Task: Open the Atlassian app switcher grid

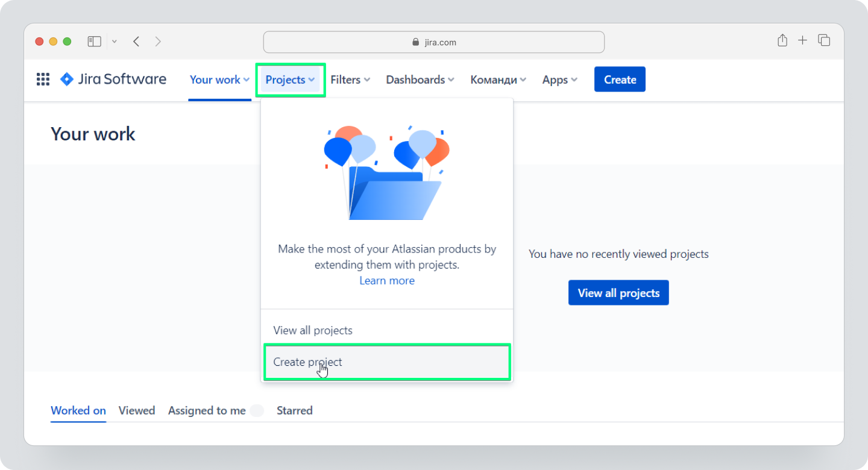Action: pyautogui.click(x=42, y=79)
